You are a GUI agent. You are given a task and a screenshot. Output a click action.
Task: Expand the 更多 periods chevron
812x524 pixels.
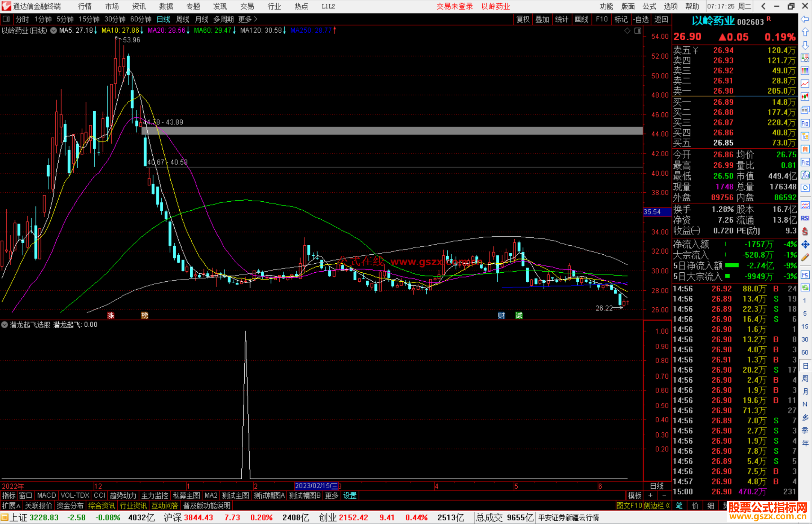pos(256,19)
